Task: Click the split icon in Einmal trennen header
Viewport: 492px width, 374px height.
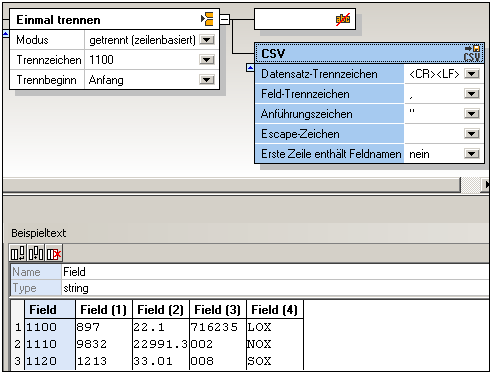Action: click(207, 19)
